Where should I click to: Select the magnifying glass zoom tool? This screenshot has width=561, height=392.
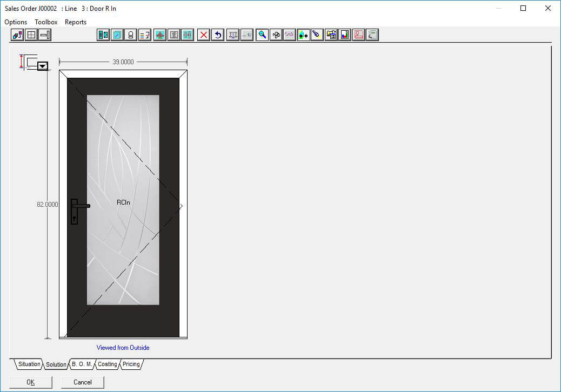tap(262, 35)
